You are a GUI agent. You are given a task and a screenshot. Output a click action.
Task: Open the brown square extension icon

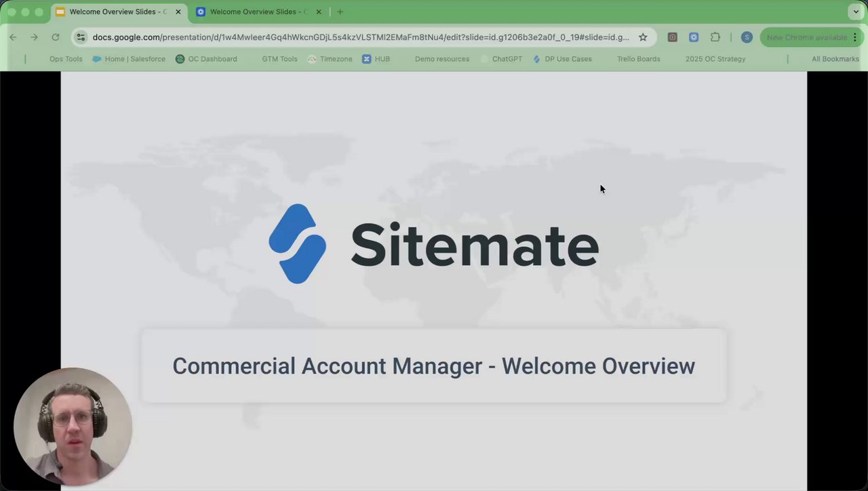[672, 37]
